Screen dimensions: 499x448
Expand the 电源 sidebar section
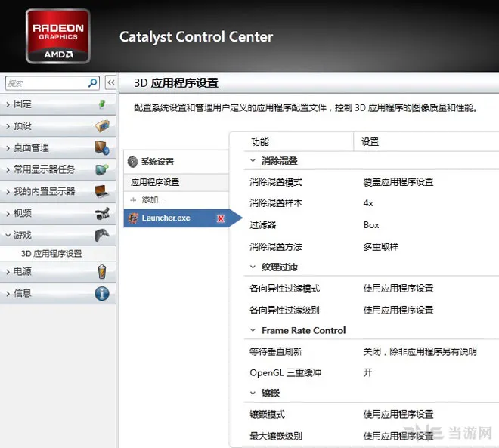pyautogui.click(x=8, y=271)
